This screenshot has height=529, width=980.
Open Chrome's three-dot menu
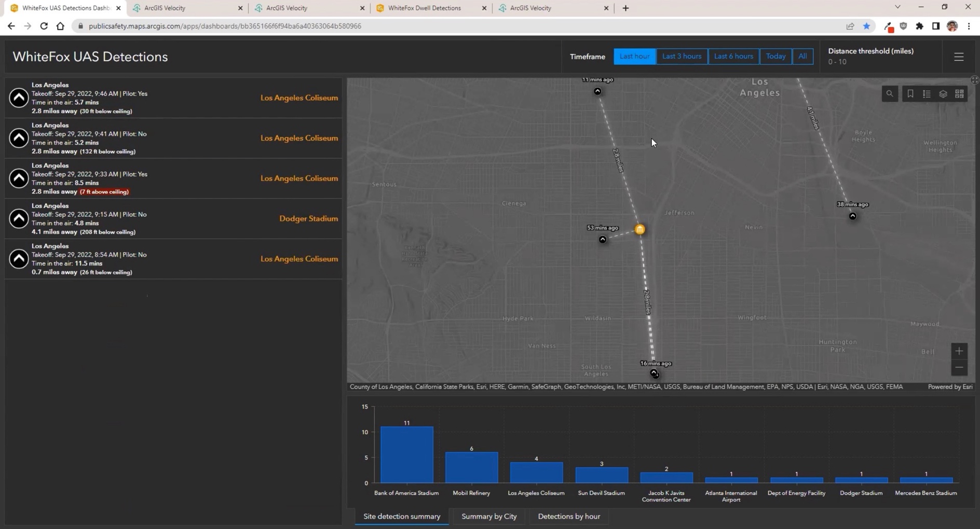969,26
